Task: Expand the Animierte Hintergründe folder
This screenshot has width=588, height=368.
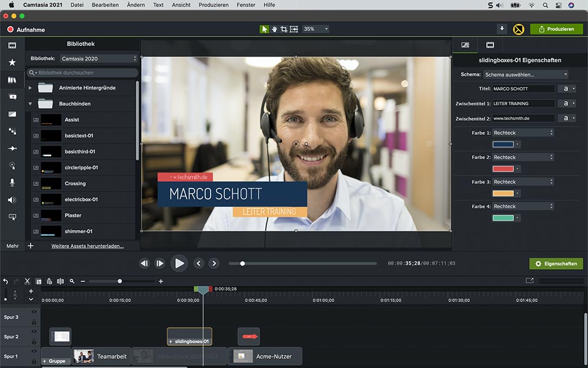Action: coord(30,88)
